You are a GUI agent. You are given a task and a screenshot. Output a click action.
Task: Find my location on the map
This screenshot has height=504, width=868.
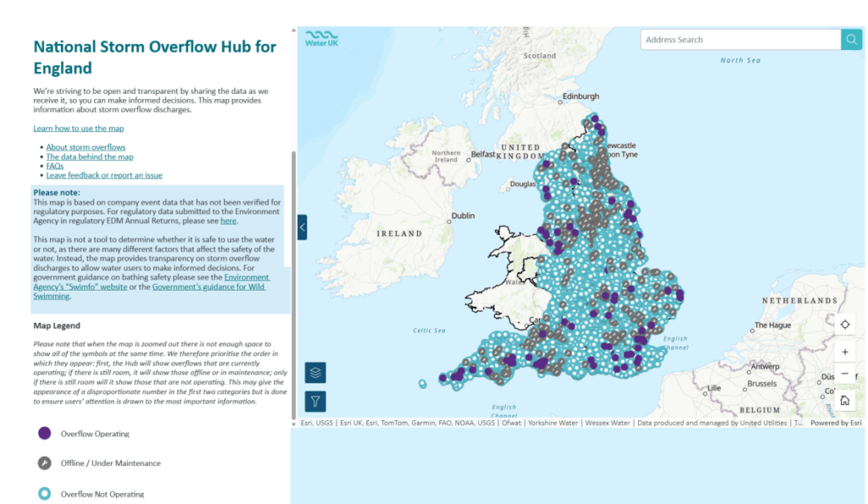click(x=845, y=324)
